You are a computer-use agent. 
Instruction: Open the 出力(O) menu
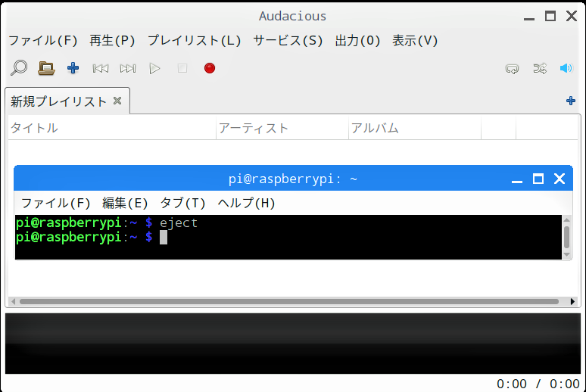tap(357, 40)
